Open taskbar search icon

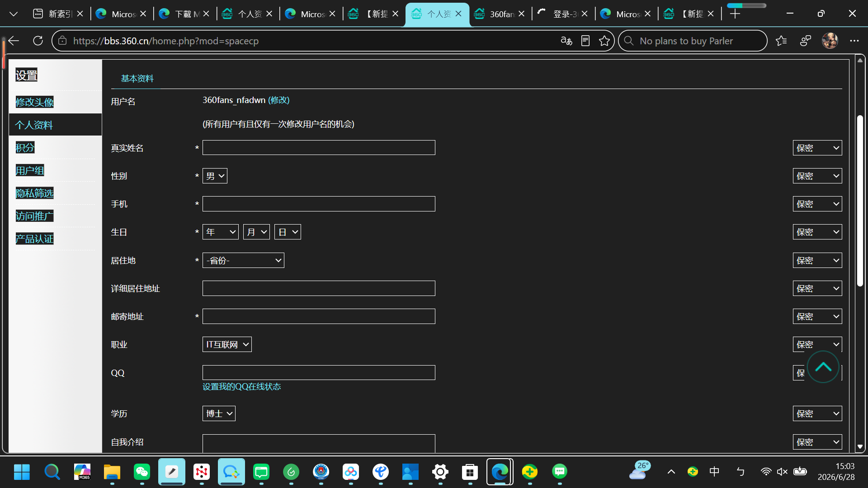tap(52, 472)
